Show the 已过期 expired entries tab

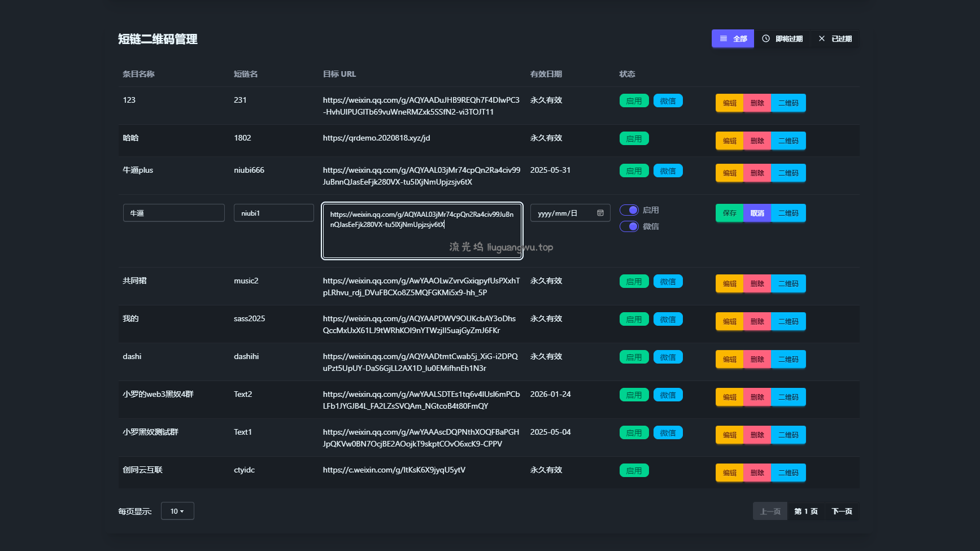[835, 39]
